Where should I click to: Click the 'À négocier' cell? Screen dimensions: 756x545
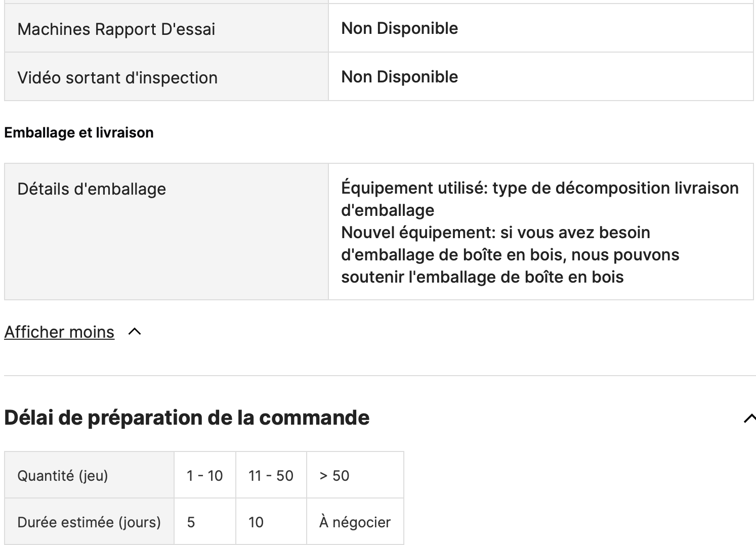click(355, 522)
